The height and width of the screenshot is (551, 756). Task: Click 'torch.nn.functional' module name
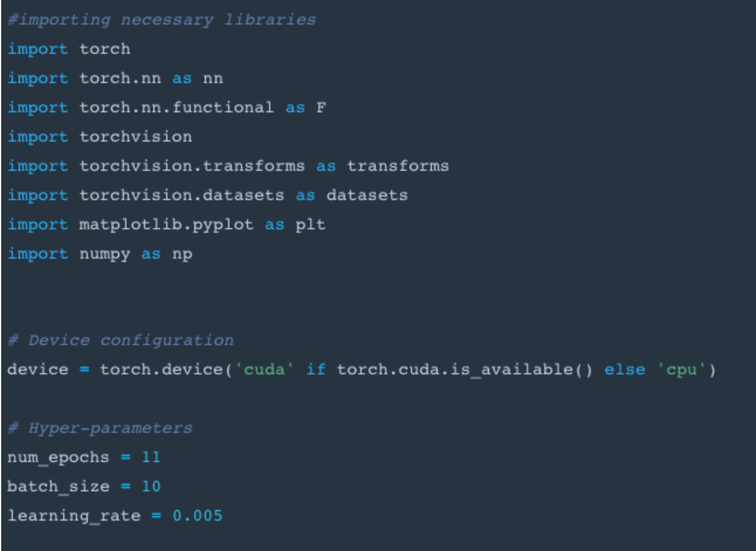click(176, 108)
